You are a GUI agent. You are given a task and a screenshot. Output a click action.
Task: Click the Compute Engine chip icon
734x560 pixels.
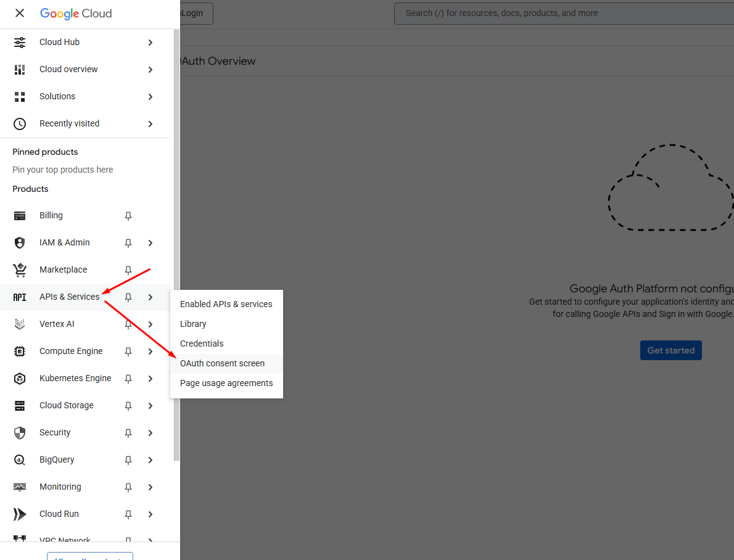(20, 351)
